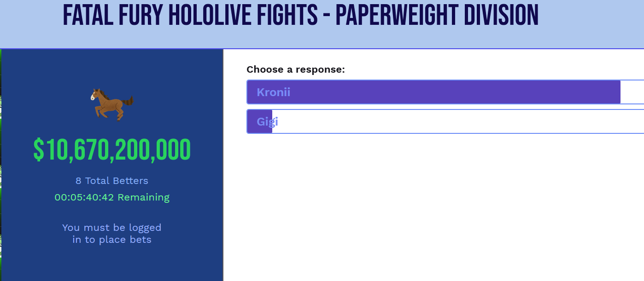Click the galloping horse icon
The height and width of the screenshot is (281, 644).
pyautogui.click(x=112, y=104)
